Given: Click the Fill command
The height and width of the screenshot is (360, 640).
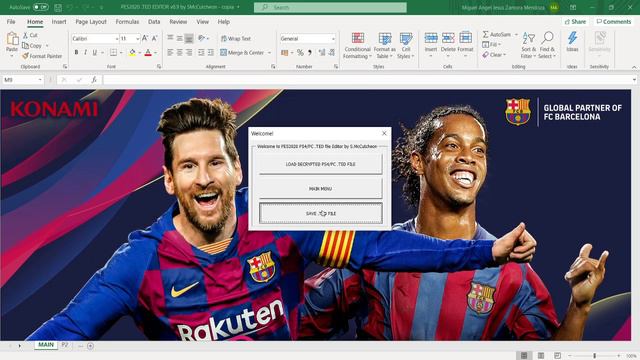Looking at the screenshot, I should 491,44.
